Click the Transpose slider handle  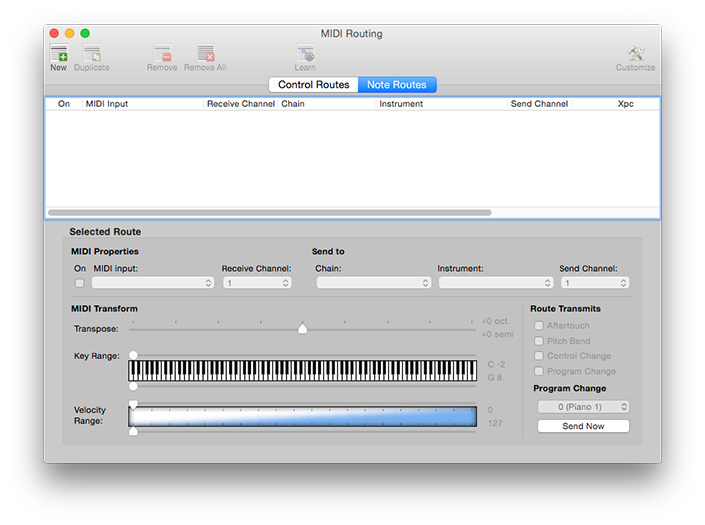point(303,329)
